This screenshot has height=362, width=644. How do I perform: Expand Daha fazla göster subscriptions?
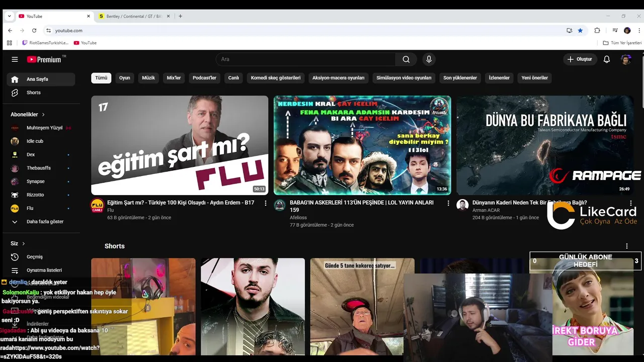coord(41,222)
